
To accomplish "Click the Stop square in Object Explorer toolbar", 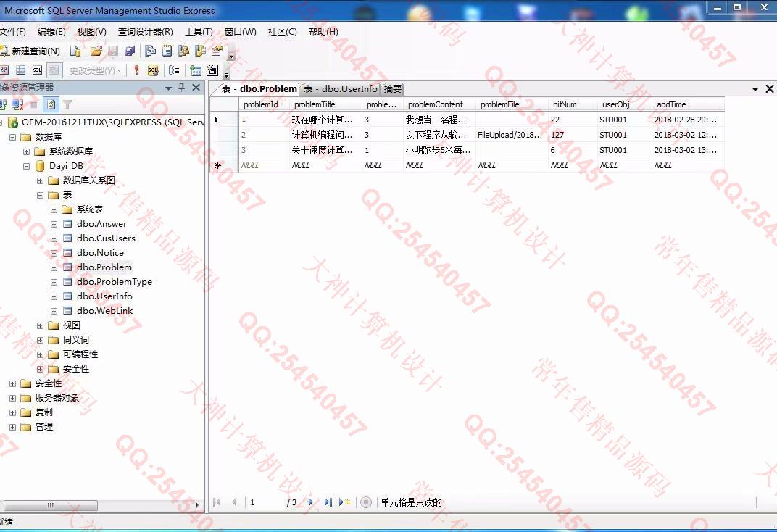I will tap(34, 104).
